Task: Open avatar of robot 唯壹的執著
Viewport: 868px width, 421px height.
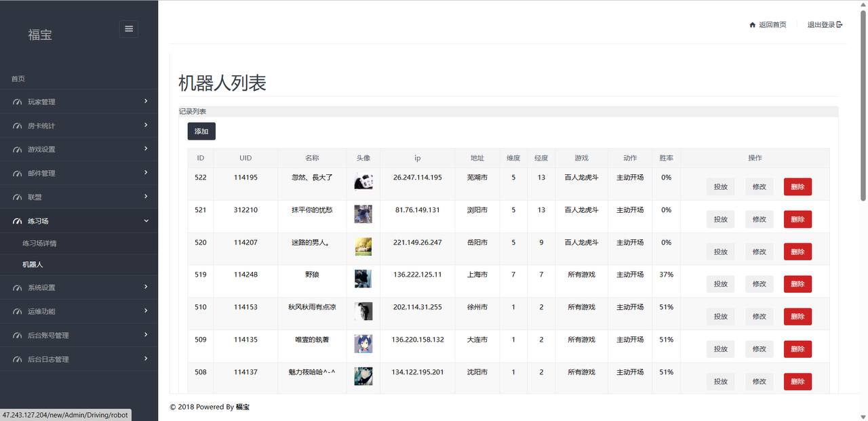Action: tap(363, 344)
